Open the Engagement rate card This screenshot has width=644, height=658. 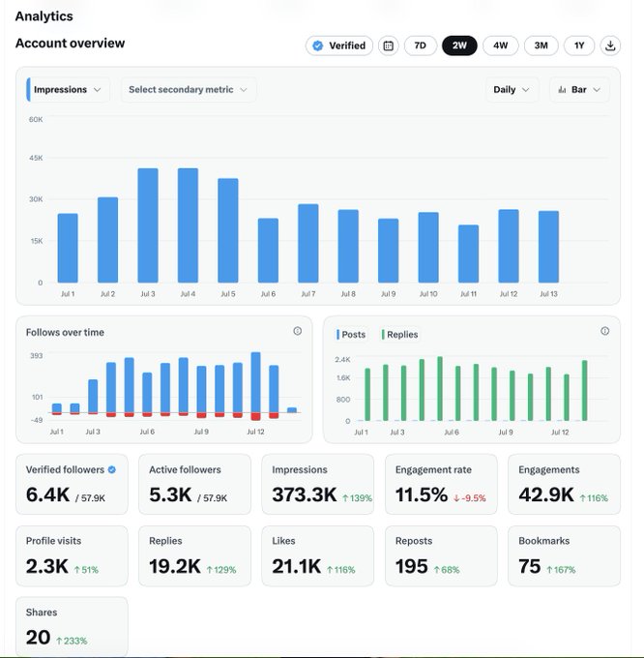click(x=441, y=484)
